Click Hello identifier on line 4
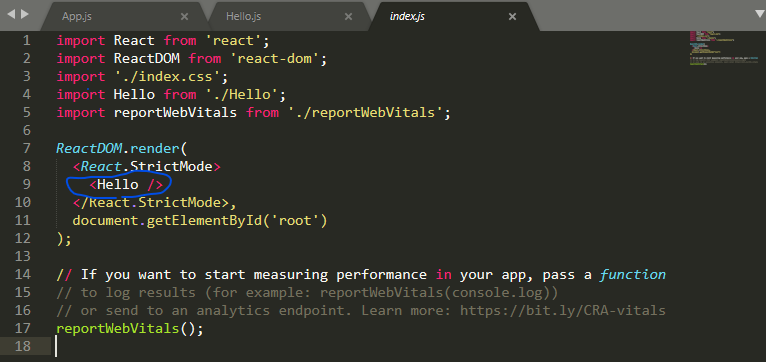766x362 pixels. (134, 94)
